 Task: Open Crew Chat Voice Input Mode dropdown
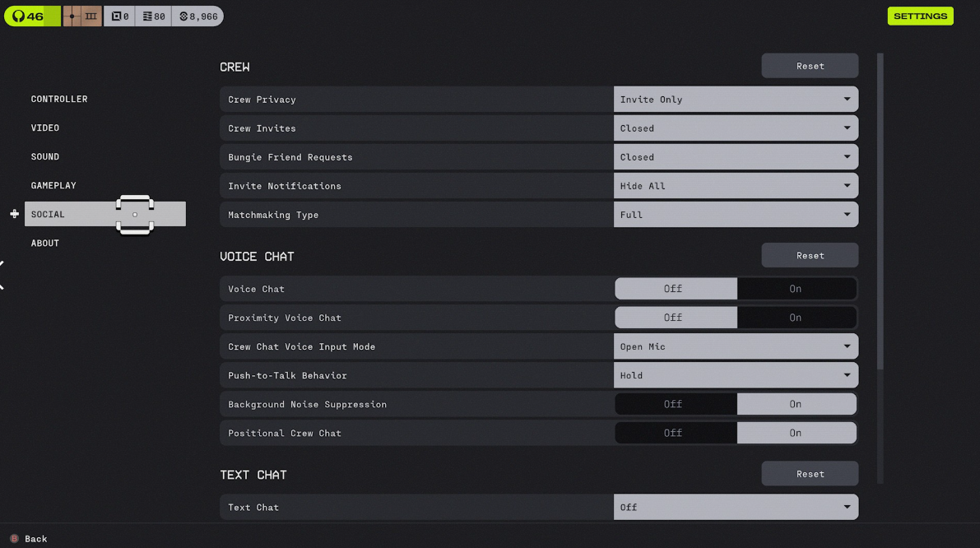click(736, 346)
